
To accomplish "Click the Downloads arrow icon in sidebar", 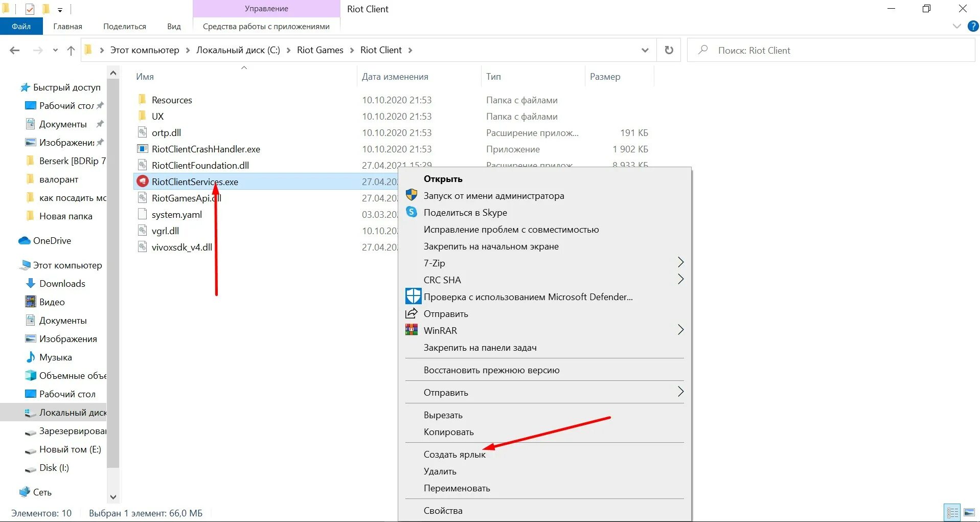I will coord(31,283).
